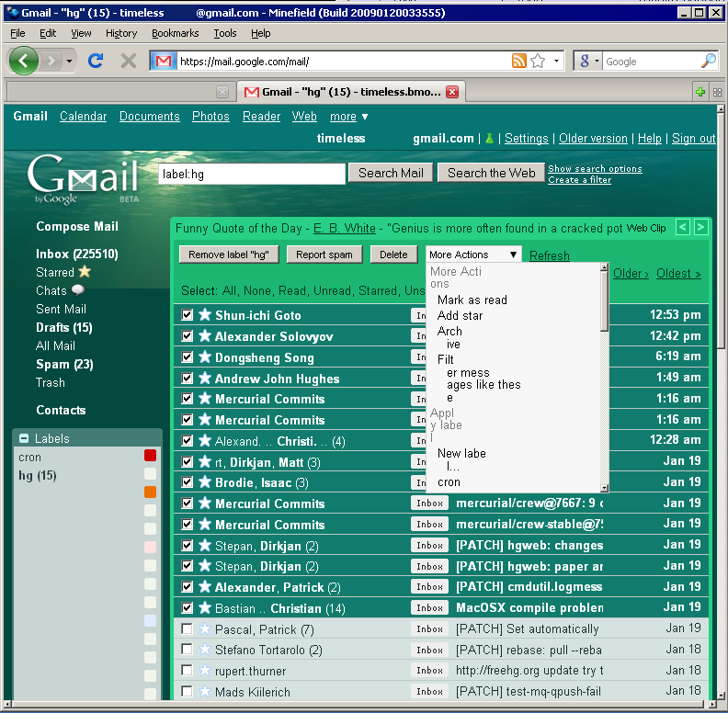Open the More Actions dropdown
The width and height of the screenshot is (728, 713).
click(x=473, y=255)
